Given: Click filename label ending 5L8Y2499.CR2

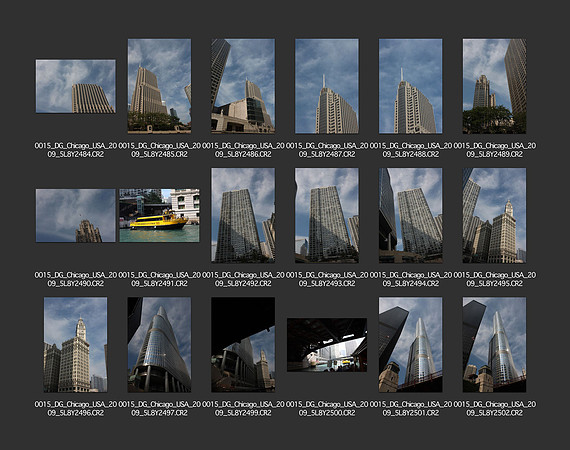Looking at the screenshot, I should (x=243, y=408).
